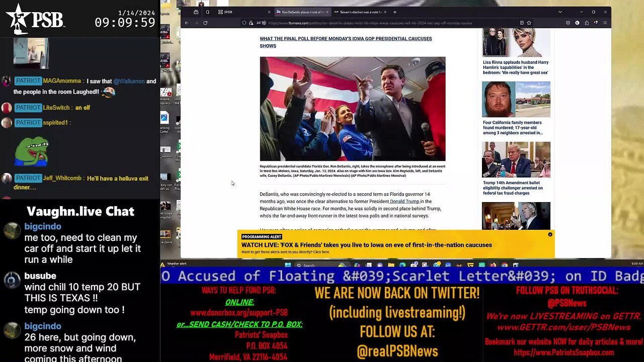This screenshot has width=644, height=362.
Task: Click the www.donorbox.org/support-PSB text
Action: (239, 313)
